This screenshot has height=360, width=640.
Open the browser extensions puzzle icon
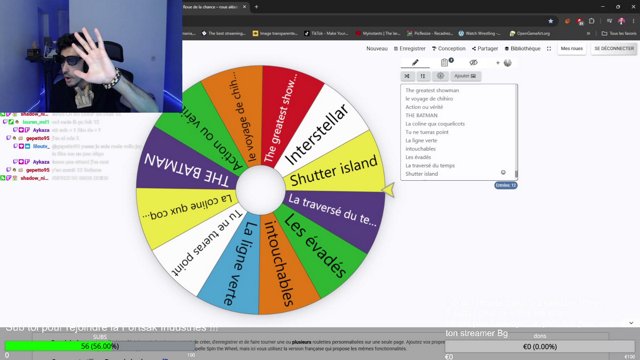tap(591, 21)
